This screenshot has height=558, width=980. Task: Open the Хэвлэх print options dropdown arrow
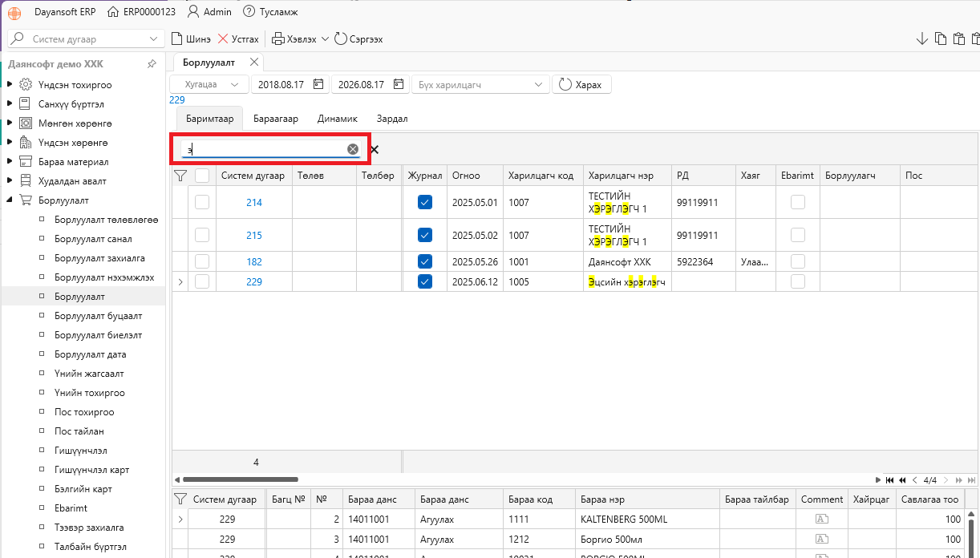[x=325, y=39]
